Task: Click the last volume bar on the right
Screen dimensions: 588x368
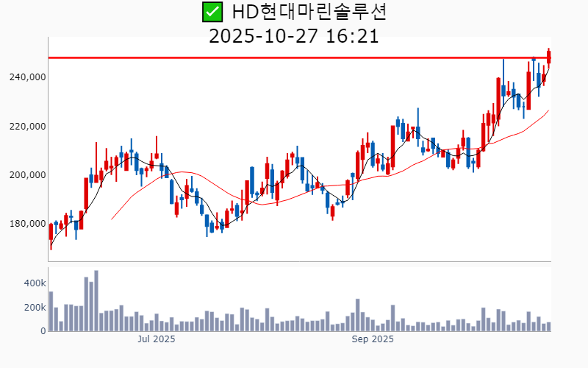Action: 548,327
